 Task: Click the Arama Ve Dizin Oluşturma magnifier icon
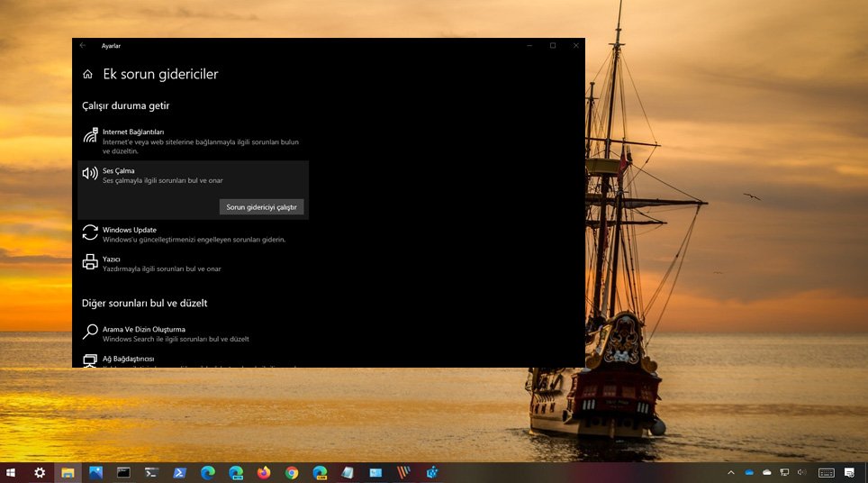pyautogui.click(x=90, y=333)
